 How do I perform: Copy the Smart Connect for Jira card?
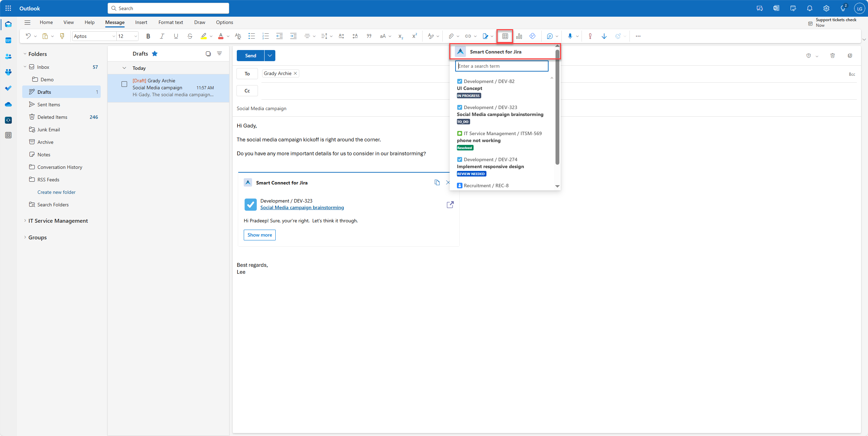pos(437,182)
